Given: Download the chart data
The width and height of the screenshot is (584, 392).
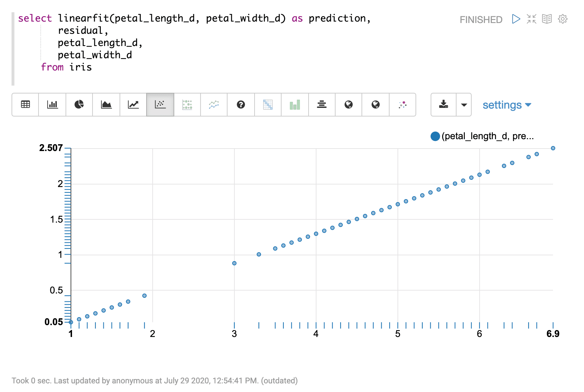Looking at the screenshot, I should coord(443,105).
